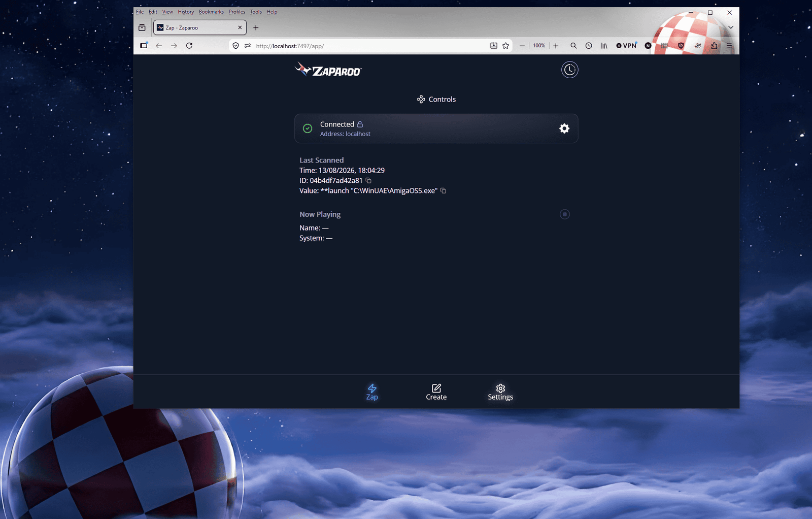Toggle the browser sidebar
The image size is (812, 519).
144,46
